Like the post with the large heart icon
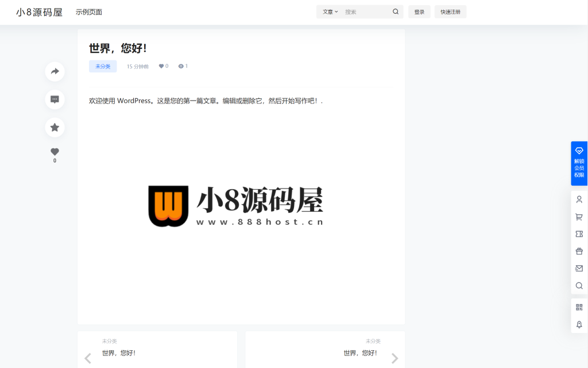The height and width of the screenshot is (368, 588). click(x=55, y=152)
